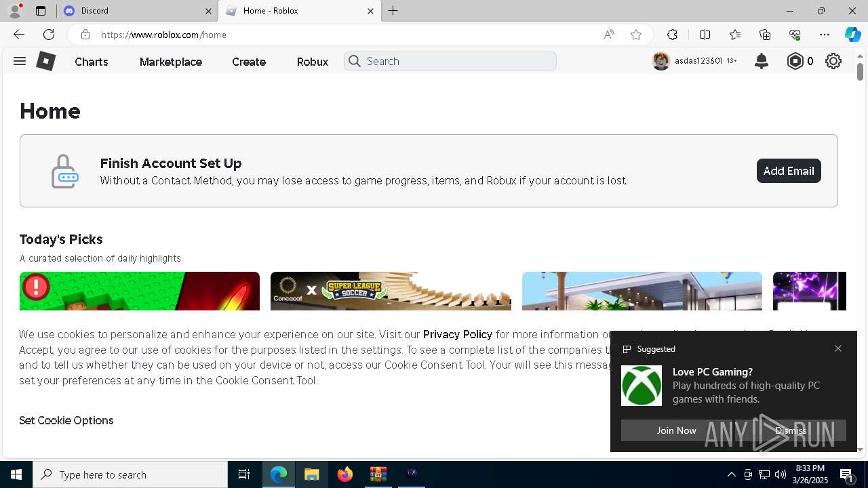Open Browser essentials heart icon
Viewport: 868px width, 488px height.
click(x=795, y=35)
